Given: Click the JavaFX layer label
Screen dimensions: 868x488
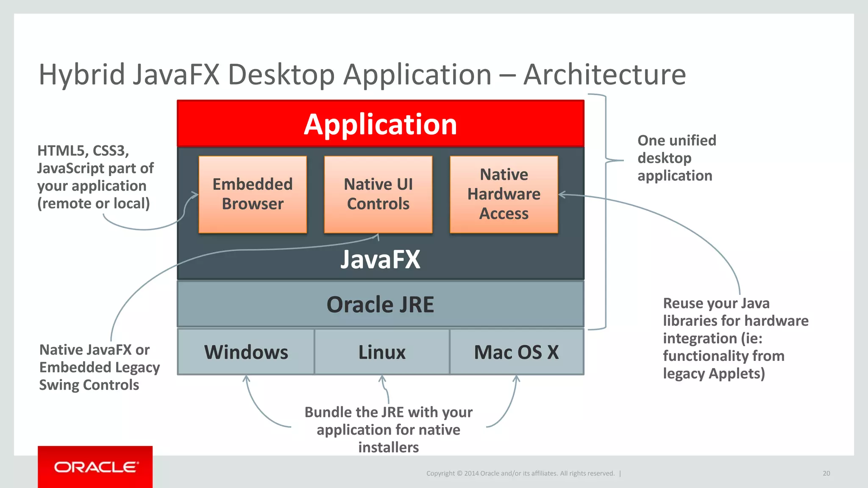Looking at the screenshot, I should (380, 259).
